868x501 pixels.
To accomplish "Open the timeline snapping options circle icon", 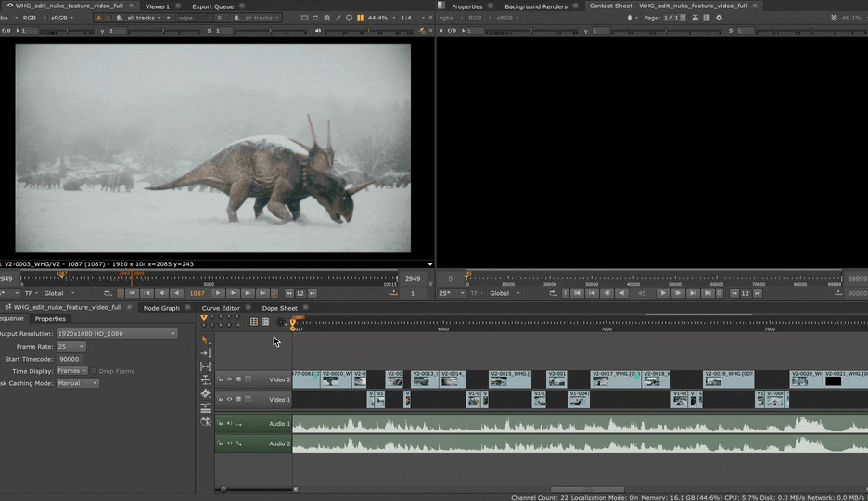I will [x=281, y=322].
